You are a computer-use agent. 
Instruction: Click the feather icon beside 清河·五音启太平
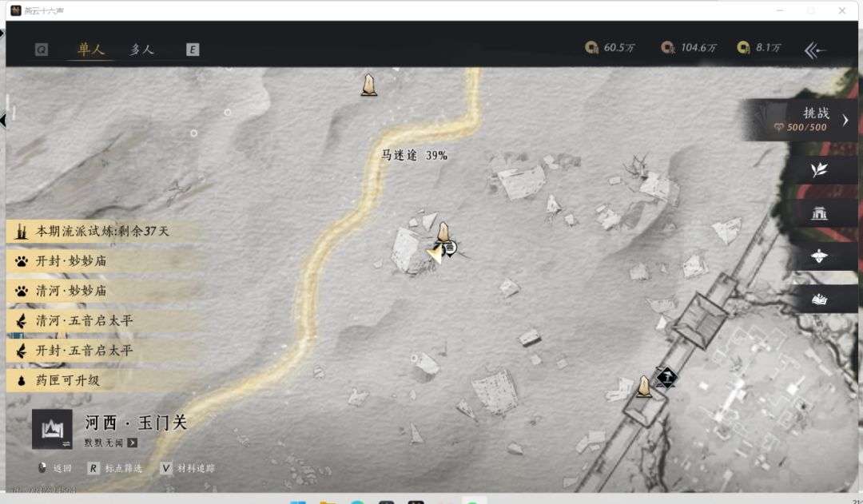point(22,321)
